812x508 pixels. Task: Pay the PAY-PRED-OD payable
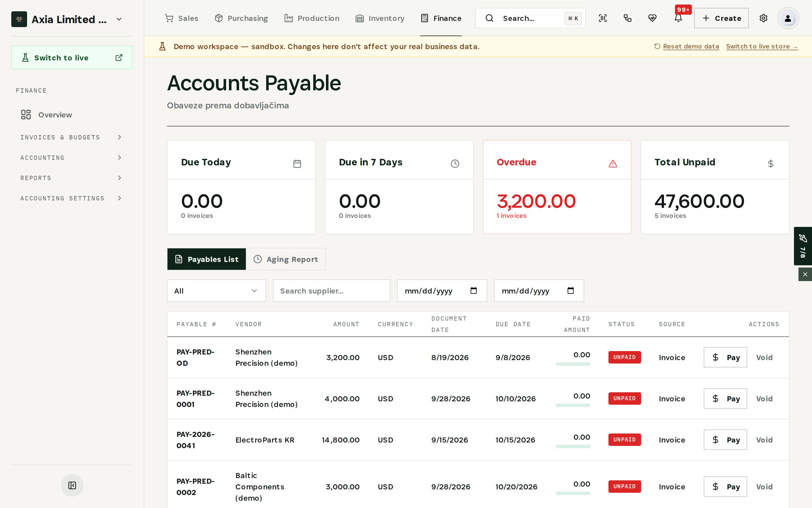(725, 357)
